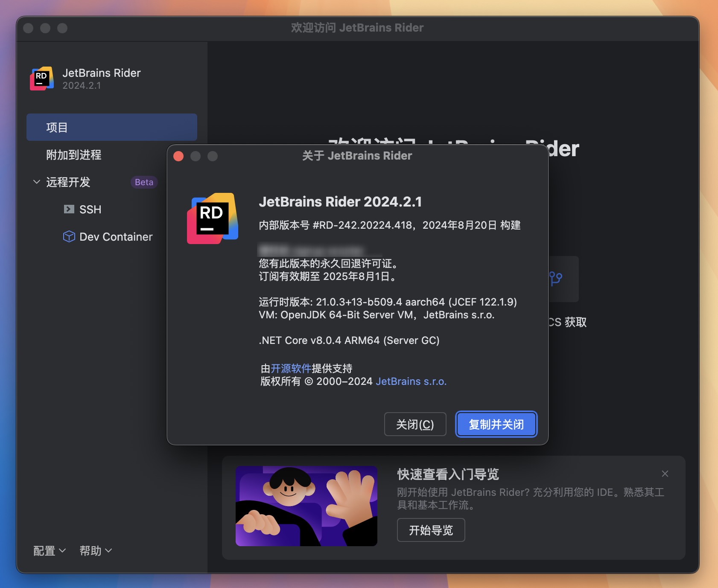Open the SSH remote development entry
This screenshot has height=588, width=718.
pyautogui.click(x=90, y=209)
